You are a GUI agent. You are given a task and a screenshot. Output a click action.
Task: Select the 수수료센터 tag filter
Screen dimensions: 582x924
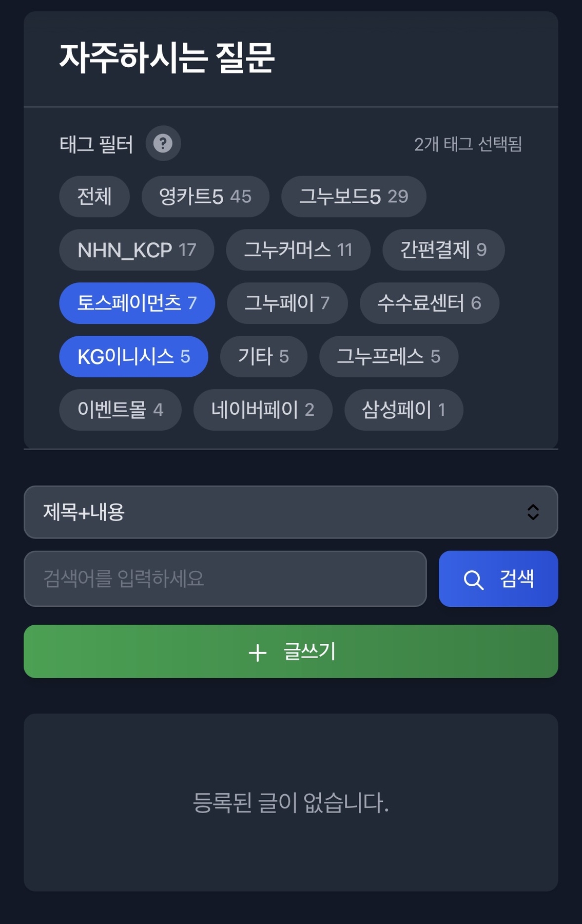(x=429, y=303)
